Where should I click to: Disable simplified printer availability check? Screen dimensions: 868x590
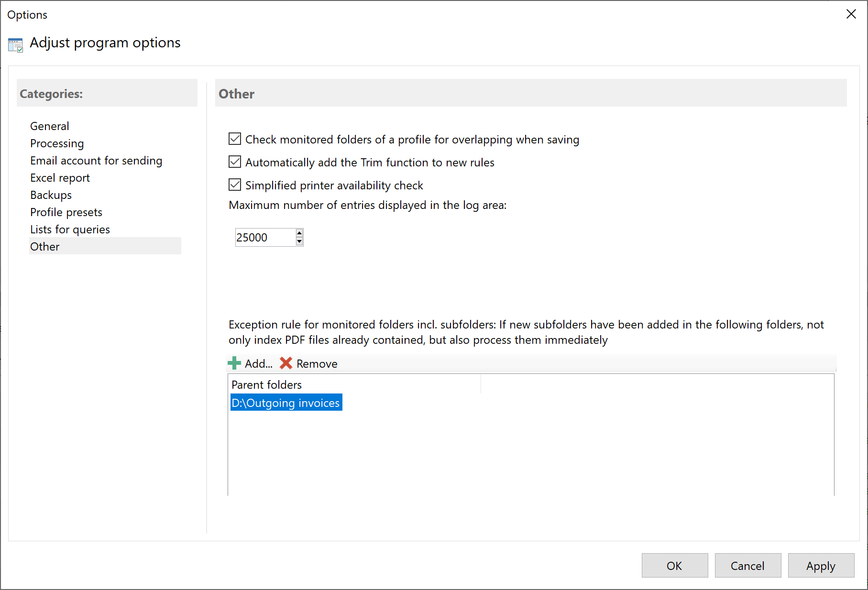[x=234, y=185]
